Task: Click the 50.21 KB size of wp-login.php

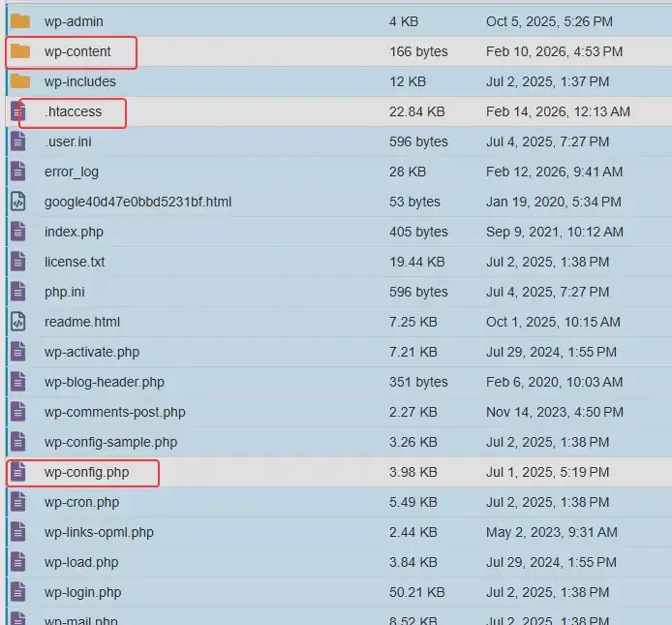Action: (x=417, y=592)
